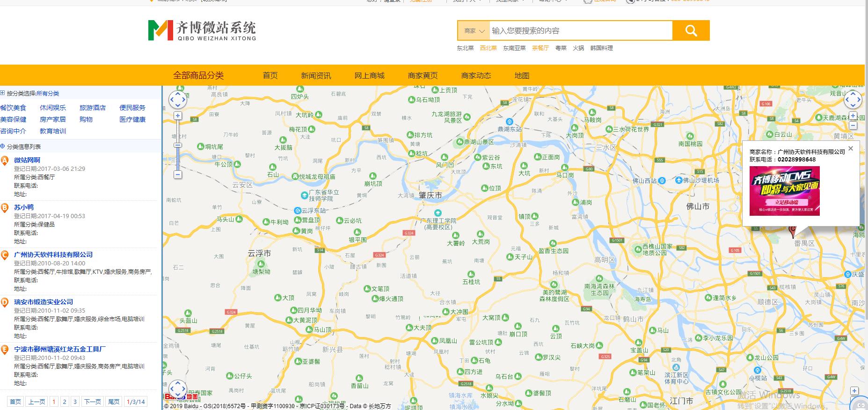The image size is (868, 410).
Task: Click the zoom-in plus on left map control
Action: (x=178, y=116)
